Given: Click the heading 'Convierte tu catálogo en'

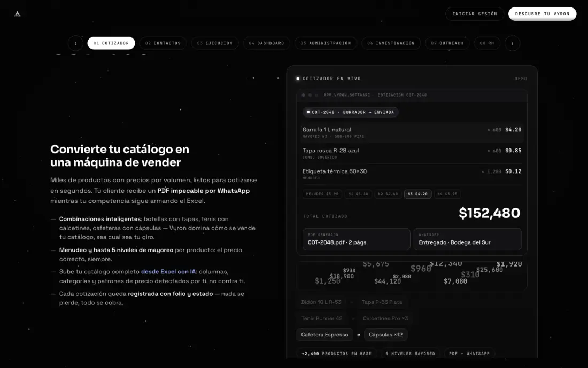Looking at the screenshot, I should (x=120, y=149).
